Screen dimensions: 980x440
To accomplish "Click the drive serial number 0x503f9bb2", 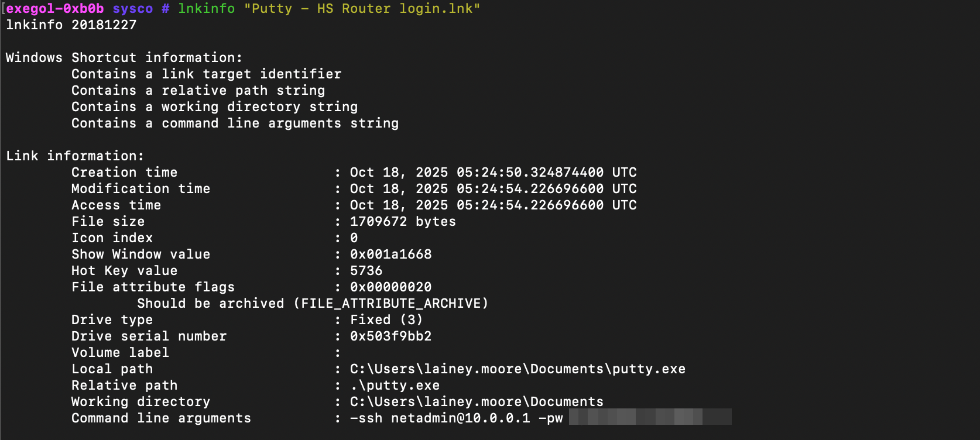I will pyautogui.click(x=390, y=336).
